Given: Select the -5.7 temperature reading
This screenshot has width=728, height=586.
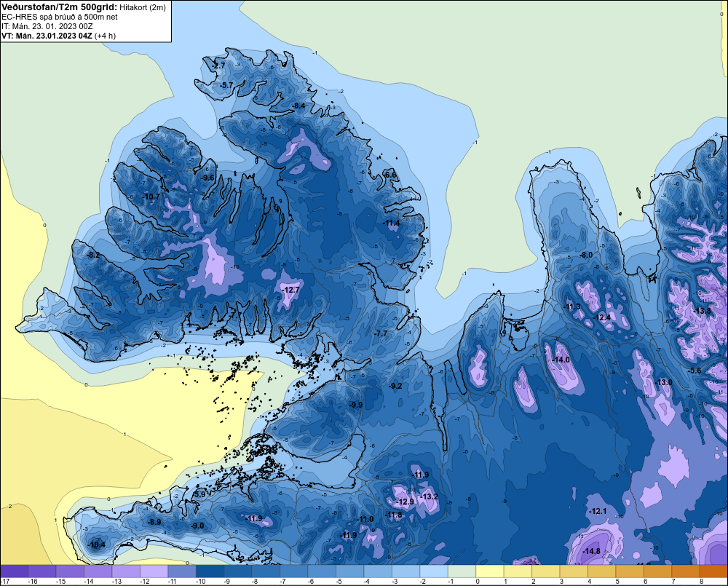Looking at the screenshot, I should pyautogui.click(x=227, y=85).
